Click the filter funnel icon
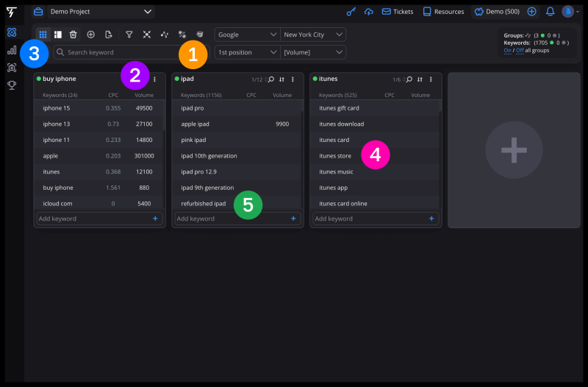Viewport: 588px width, 387px height. point(129,35)
